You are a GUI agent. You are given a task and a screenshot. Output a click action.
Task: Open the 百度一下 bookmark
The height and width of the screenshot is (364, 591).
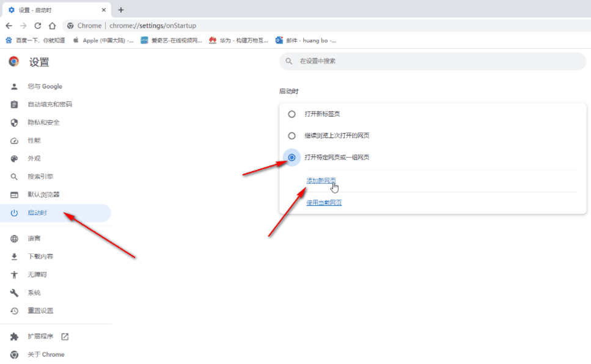click(x=35, y=40)
